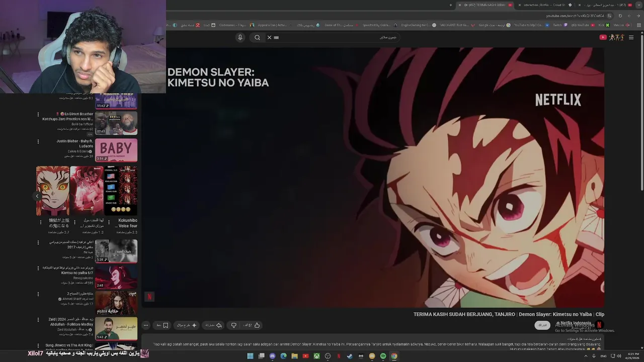The image size is (644, 362).
Task: Reload the page in browser
Action: click(620, 16)
